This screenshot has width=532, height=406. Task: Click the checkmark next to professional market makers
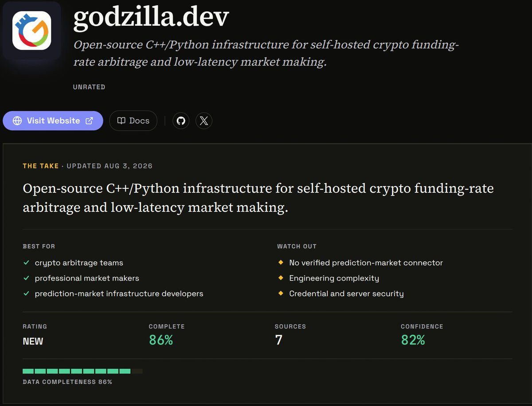pyautogui.click(x=27, y=278)
